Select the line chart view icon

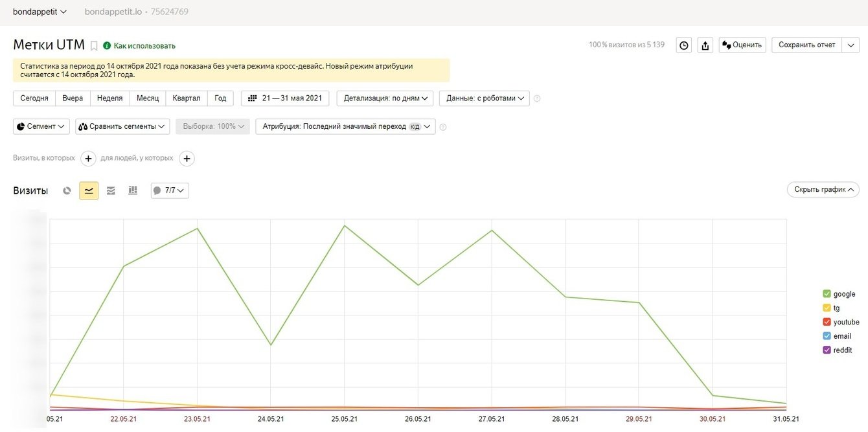[89, 190]
